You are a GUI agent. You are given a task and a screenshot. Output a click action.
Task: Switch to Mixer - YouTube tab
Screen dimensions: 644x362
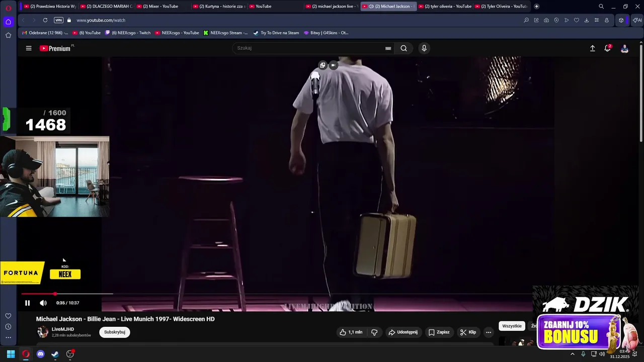tap(163, 7)
